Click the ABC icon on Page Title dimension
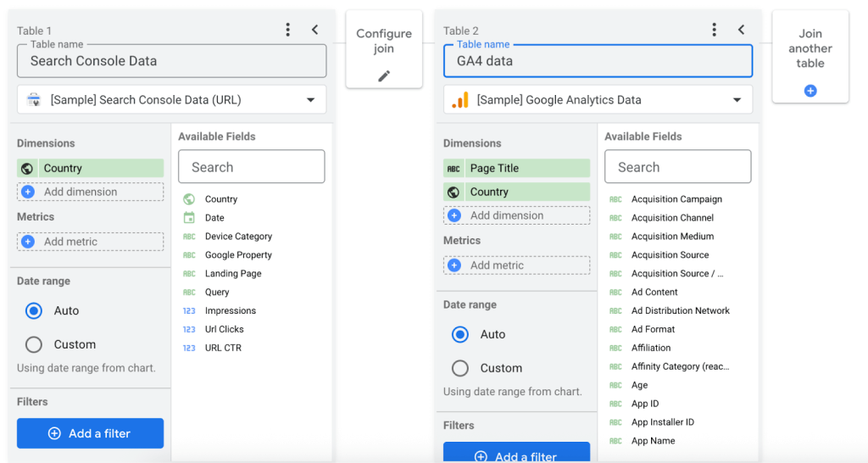The image size is (868, 463). [x=453, y=169]
